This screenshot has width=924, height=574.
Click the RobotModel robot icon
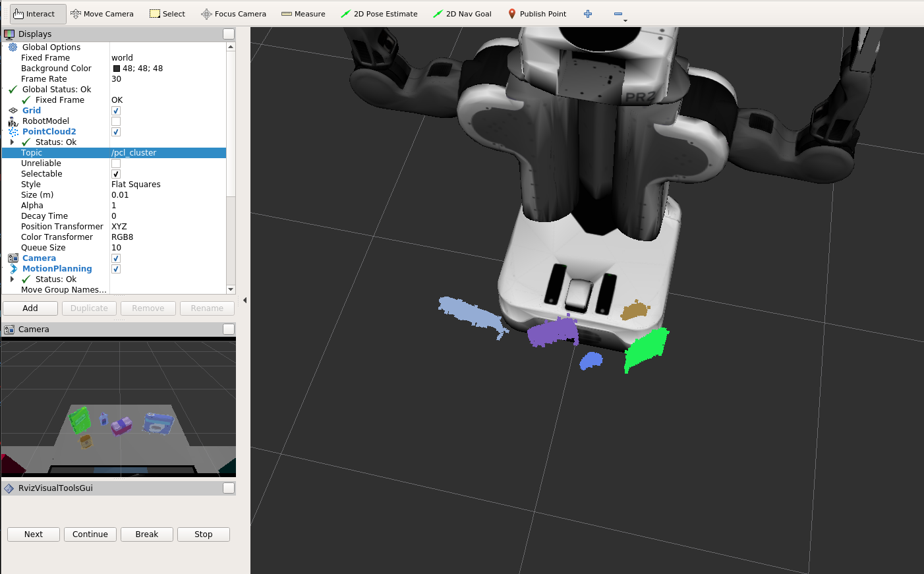[13, 121]
